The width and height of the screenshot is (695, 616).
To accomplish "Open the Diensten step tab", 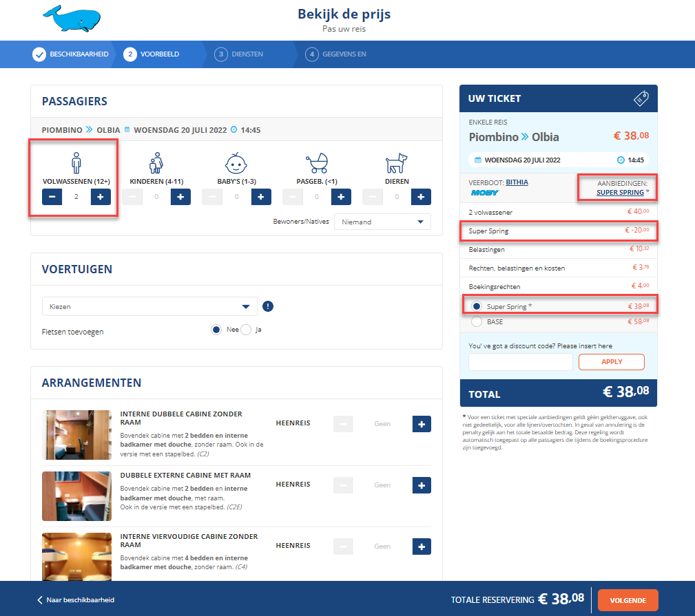I will pyautogui.click(x=239, y=54).
